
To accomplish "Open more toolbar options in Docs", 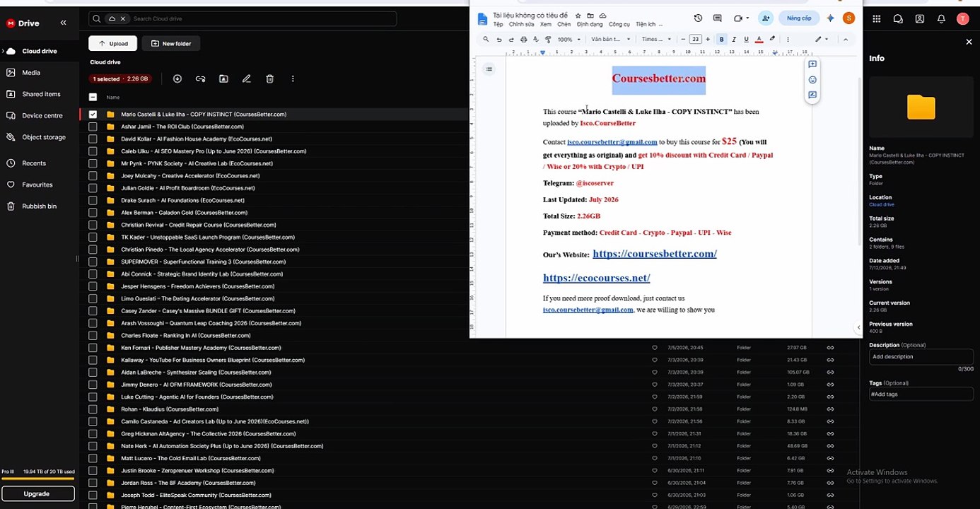I will 788,40.
